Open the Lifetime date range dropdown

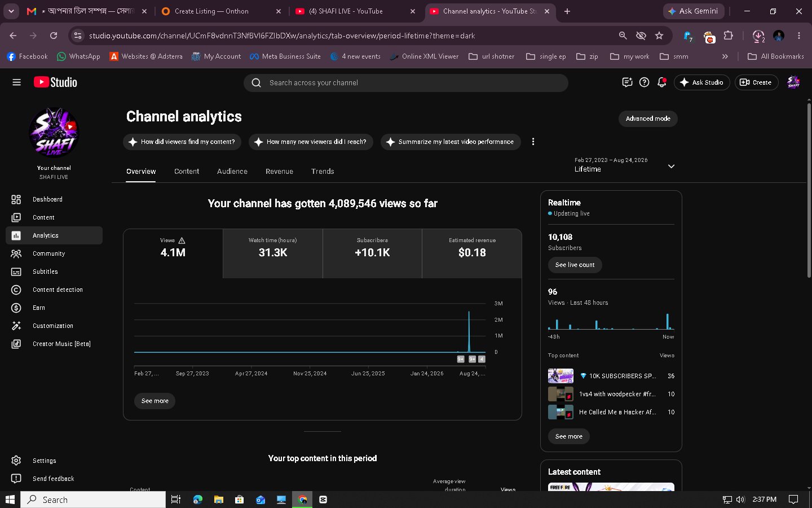[625, 165]
